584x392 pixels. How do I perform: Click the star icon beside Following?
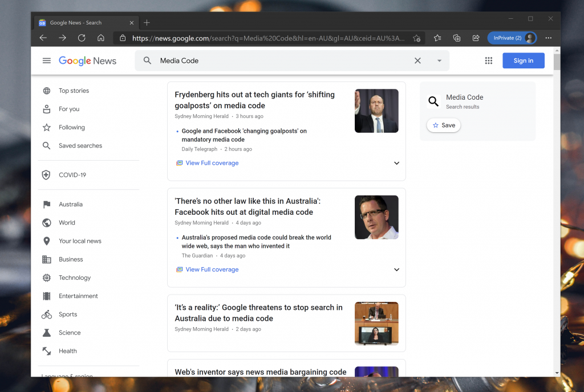point(47,127)
